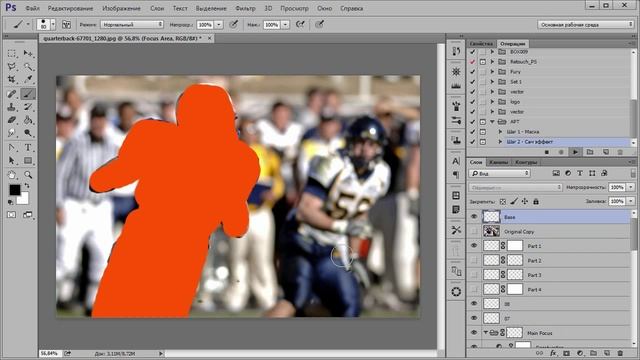Viewport: 640px width, 360px height.
Task: Hide the Main Focus group
Action: 474,333
